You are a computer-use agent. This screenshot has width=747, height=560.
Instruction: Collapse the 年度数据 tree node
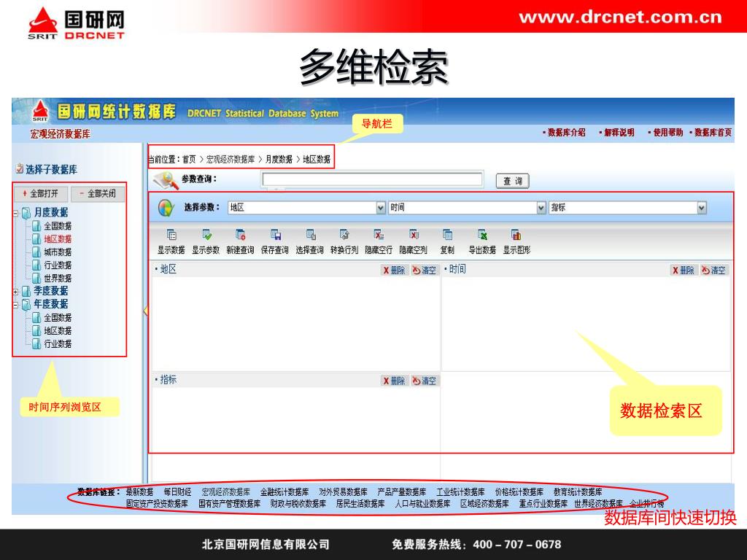16,305
